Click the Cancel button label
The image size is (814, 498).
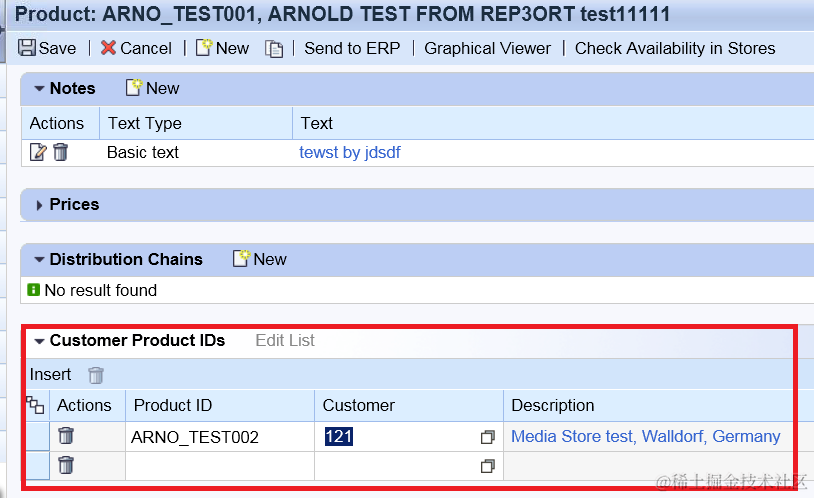pos(146,48)
